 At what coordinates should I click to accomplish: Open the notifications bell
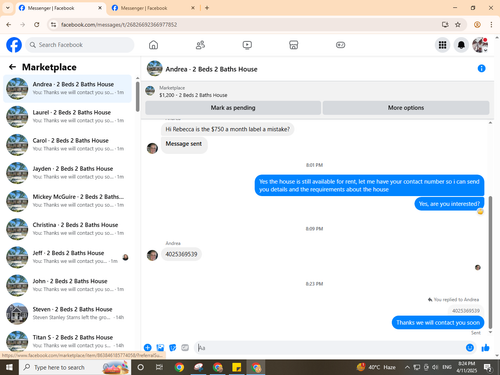(461, 45)
